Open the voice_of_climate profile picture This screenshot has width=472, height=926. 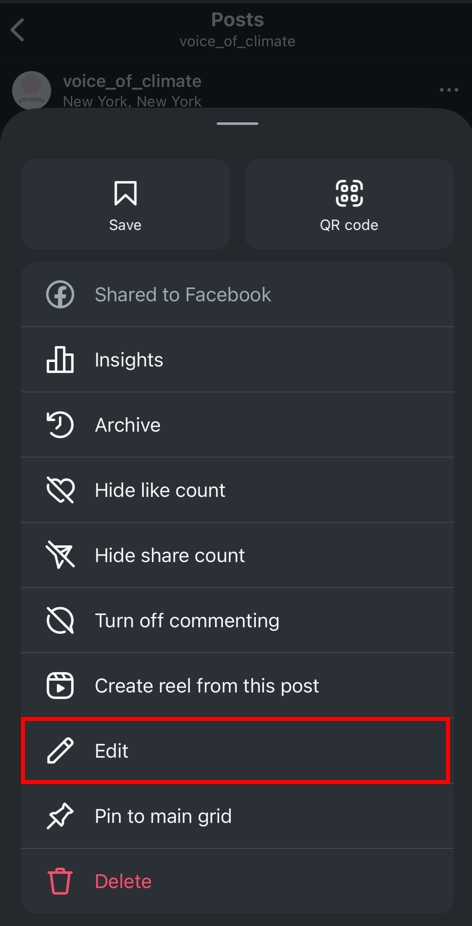pyautogui.click(x=31, y=90)
